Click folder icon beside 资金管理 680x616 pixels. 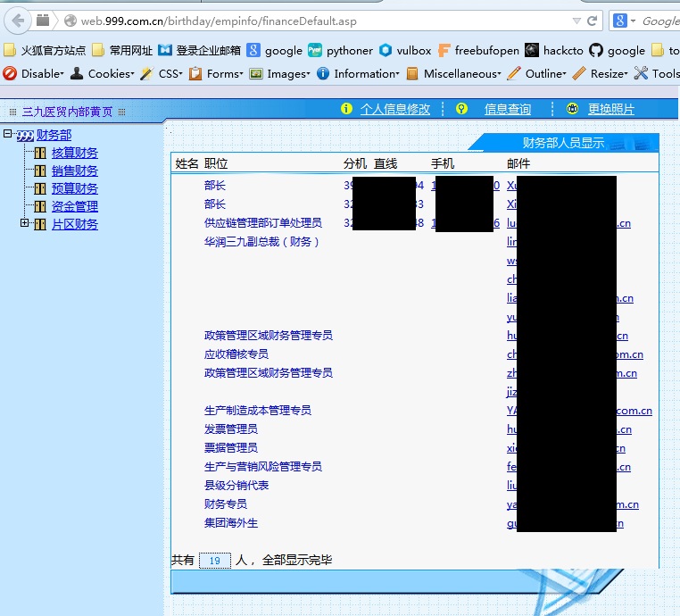(40, 206)
